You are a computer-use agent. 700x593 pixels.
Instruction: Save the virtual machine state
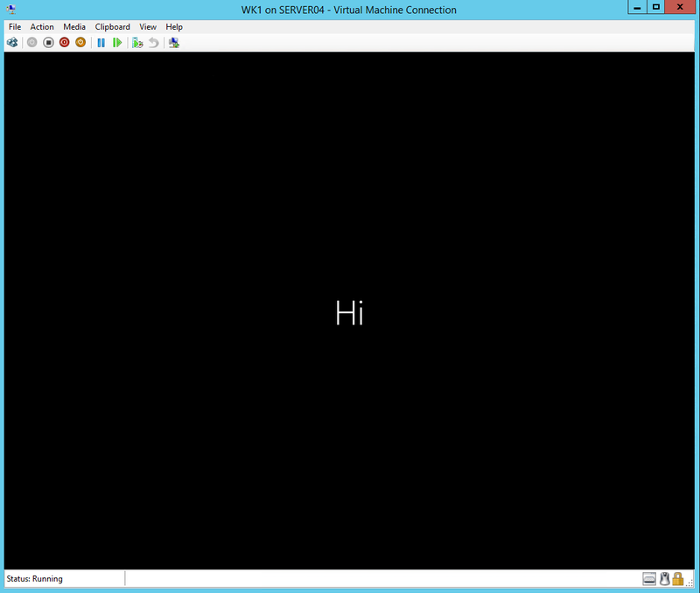tap(81, 42)
